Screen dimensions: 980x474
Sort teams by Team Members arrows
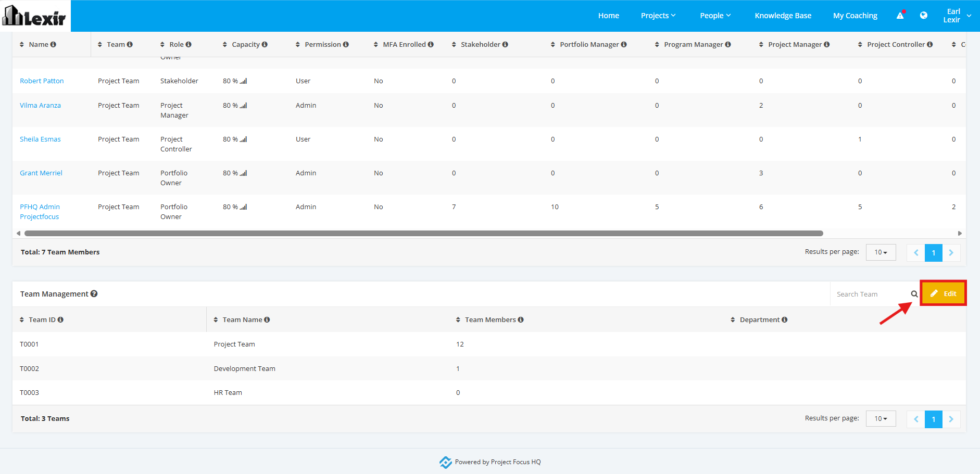[458, 320]
